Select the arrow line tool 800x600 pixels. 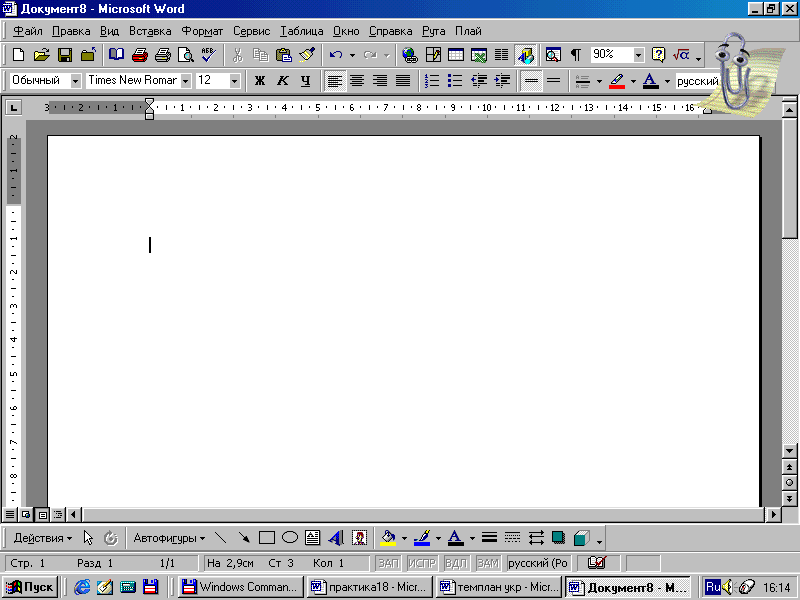click(x=244, y=538)
